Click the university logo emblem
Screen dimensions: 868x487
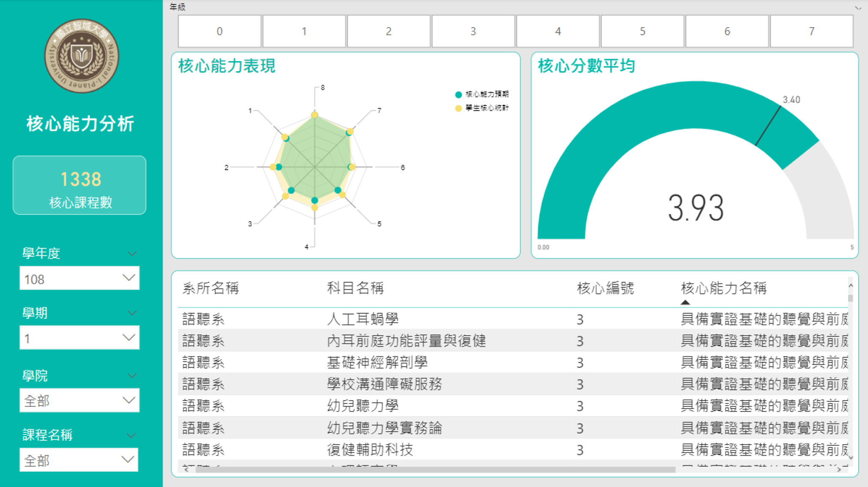[82, 56]
